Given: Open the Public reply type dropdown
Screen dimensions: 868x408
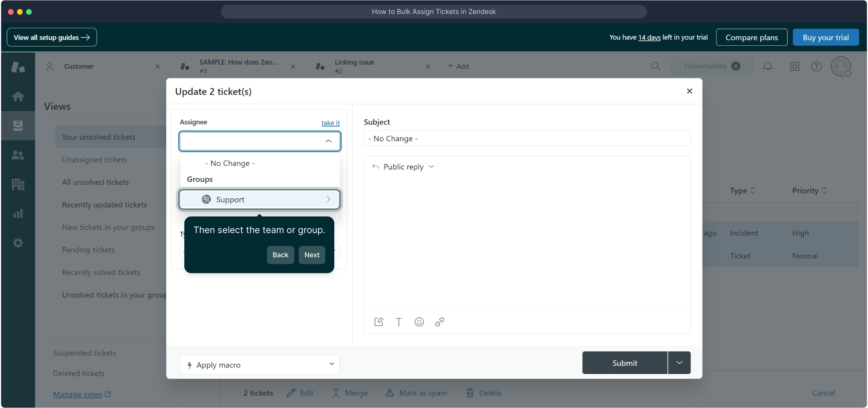Looking at the screenshot, I should 403,167.
